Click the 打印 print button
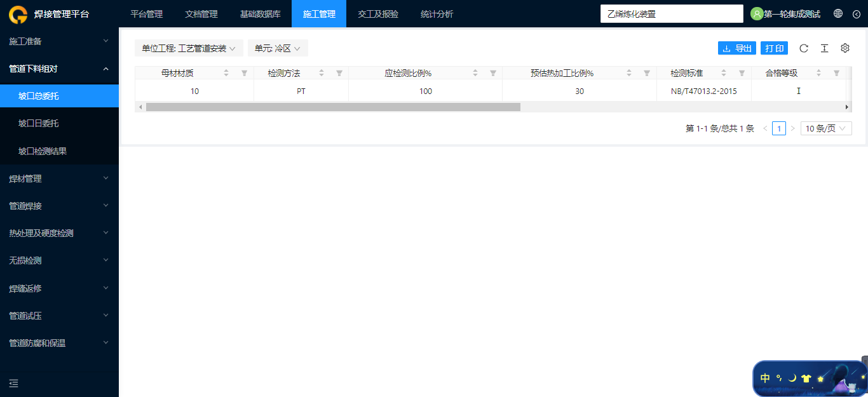868x397 pixels. click(x=774, y=48)
